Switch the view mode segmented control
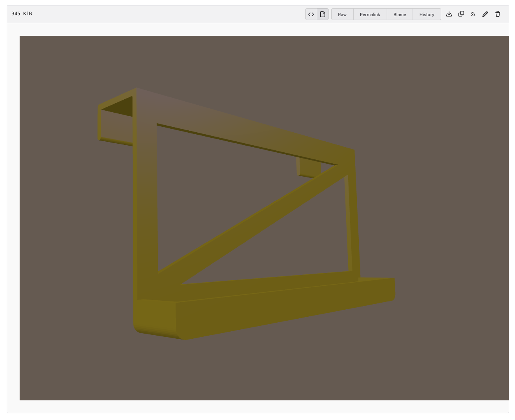This screenshot has width=515, height=420. coord(317,14)
